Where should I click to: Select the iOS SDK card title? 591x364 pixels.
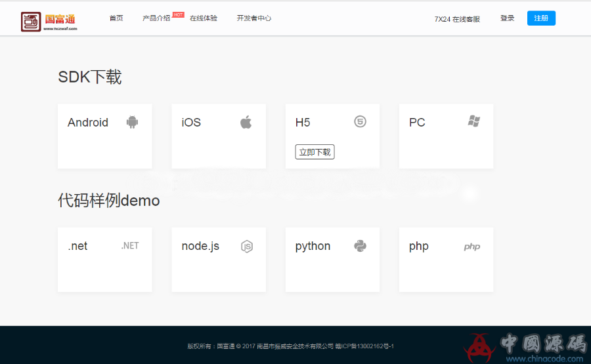click(x=191, y=123)
